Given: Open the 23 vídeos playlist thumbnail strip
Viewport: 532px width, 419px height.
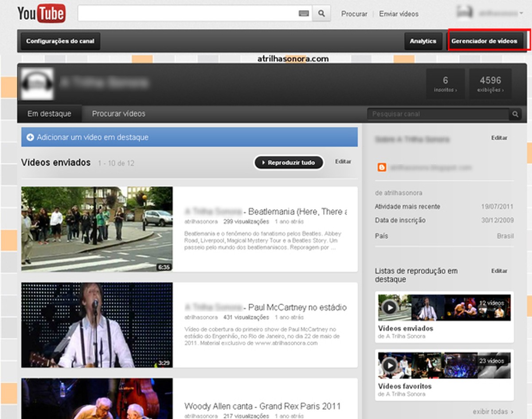Looking at the screenshot, I should coord(444,365).
